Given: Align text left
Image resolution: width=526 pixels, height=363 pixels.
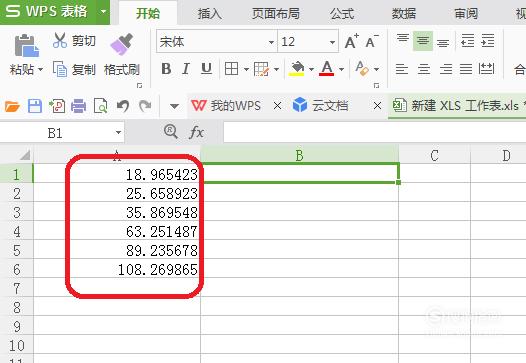Looking at the screenshot, I should pyautogui.click(x=402, y=69).
